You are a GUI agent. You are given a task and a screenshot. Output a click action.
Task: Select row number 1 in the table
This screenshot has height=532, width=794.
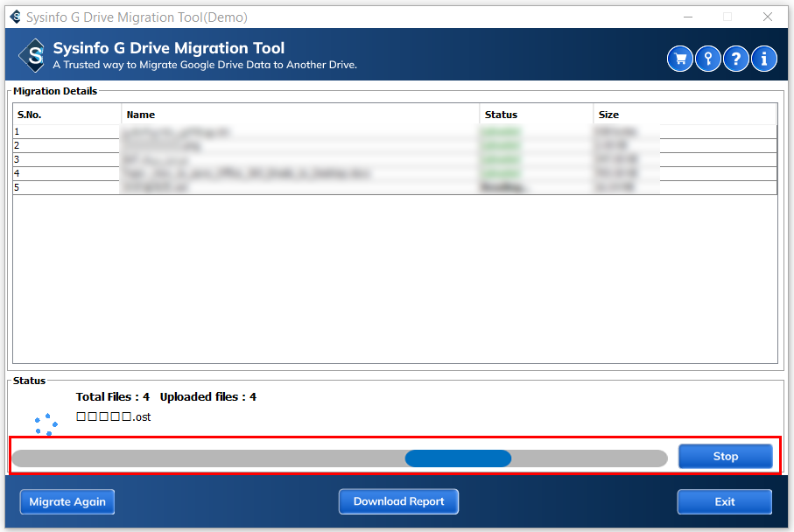(395, 131)
